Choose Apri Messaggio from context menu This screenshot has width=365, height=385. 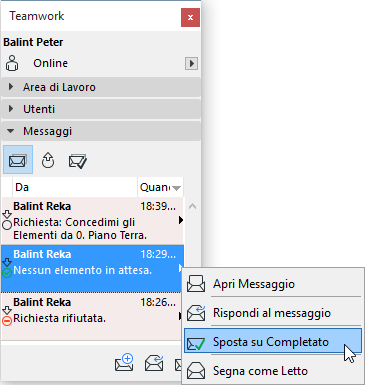pyautogui.click(x=273, y=284)
